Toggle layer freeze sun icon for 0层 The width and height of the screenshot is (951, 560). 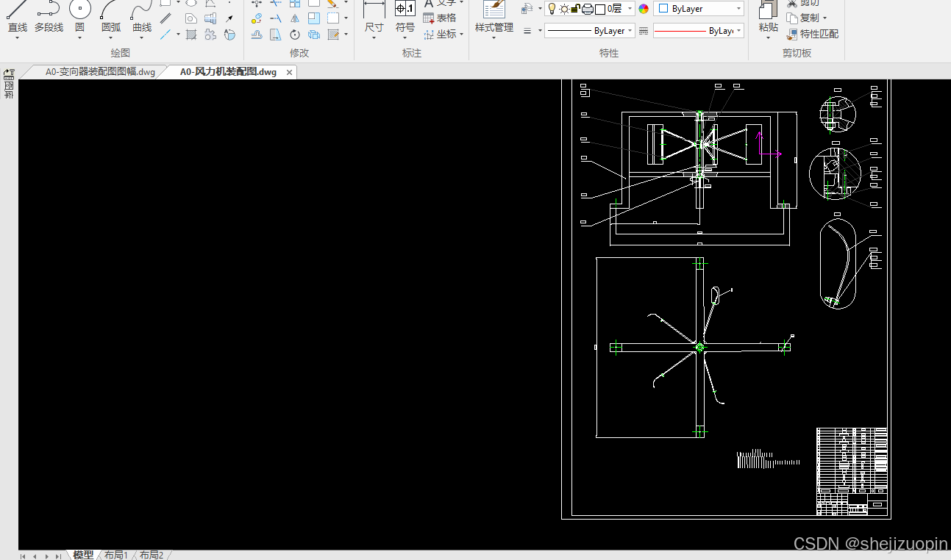[564, 9]
